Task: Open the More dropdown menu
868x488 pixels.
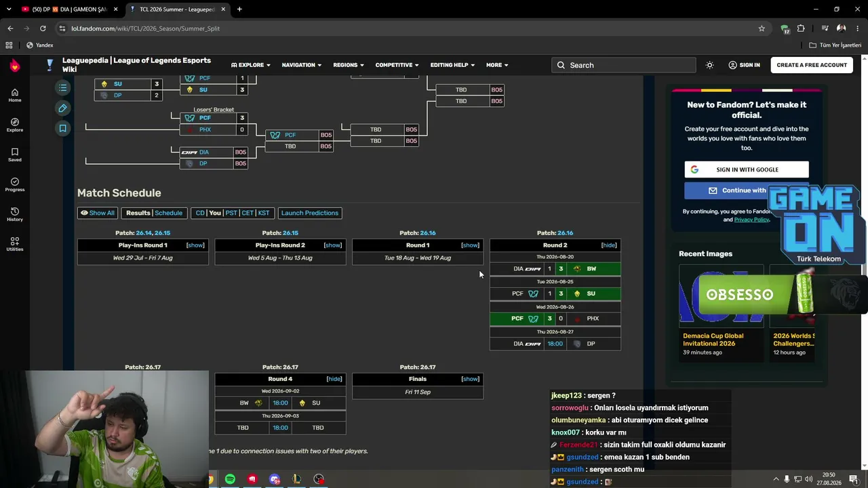Action: (x=497, y=65)
